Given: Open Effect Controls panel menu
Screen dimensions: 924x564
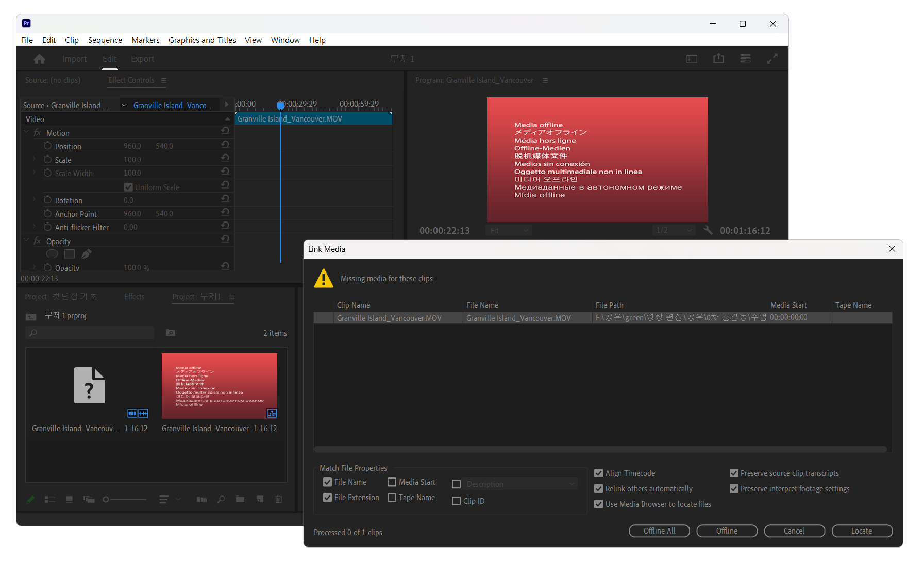Looking at the screenshot, I should click(164, 80).
